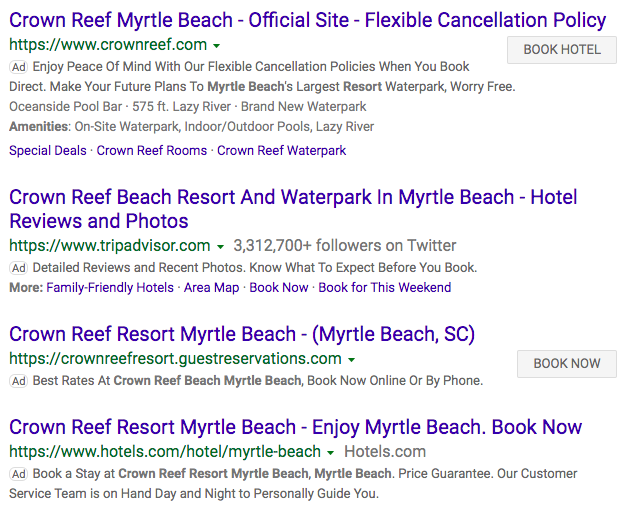Expand dropdown arrow next to hotels.com URL
The width and height of the screenshot is (643, 511).
[331, 453]
